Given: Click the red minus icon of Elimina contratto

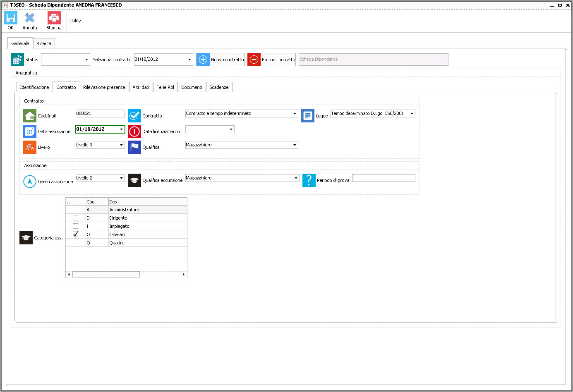Looking at the screenshot, I should (x=254, y=60).
